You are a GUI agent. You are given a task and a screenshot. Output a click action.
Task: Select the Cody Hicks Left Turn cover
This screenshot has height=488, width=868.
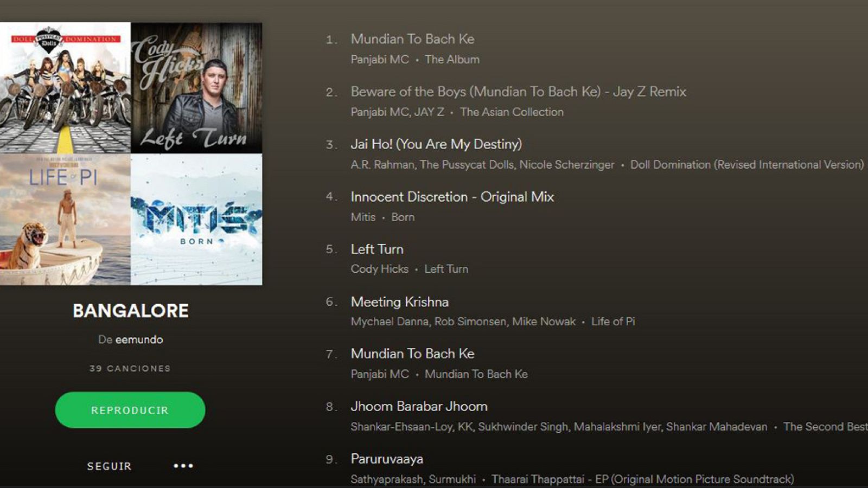pos(196,88)
